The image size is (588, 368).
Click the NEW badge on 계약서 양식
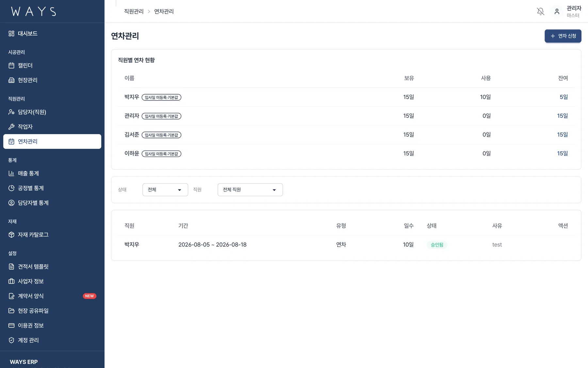90,296
